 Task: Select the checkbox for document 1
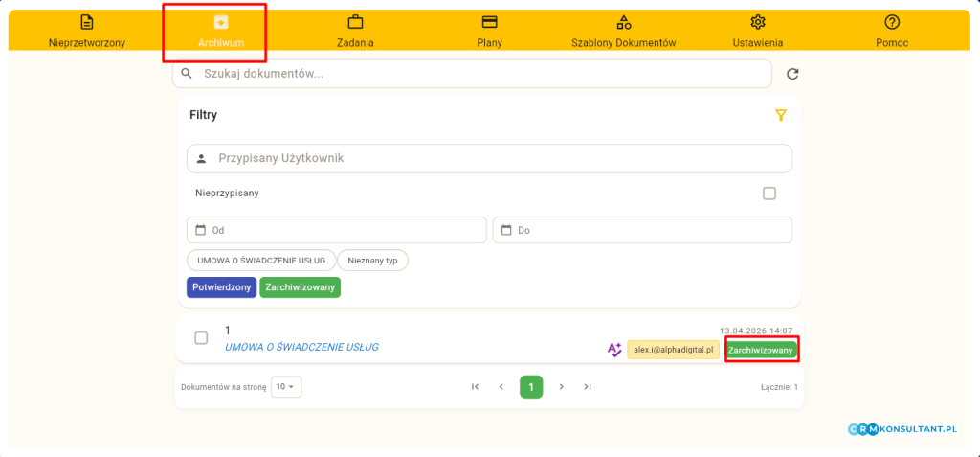tap(201, 337)
